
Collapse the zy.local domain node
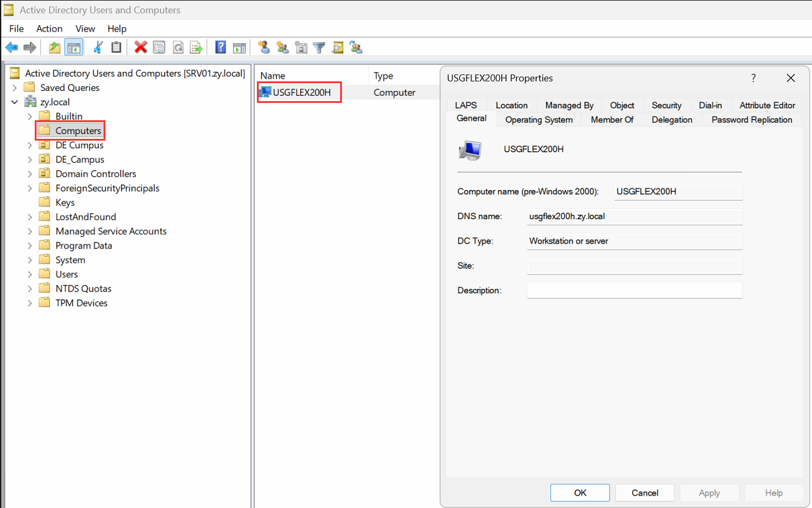pos(14,102)
